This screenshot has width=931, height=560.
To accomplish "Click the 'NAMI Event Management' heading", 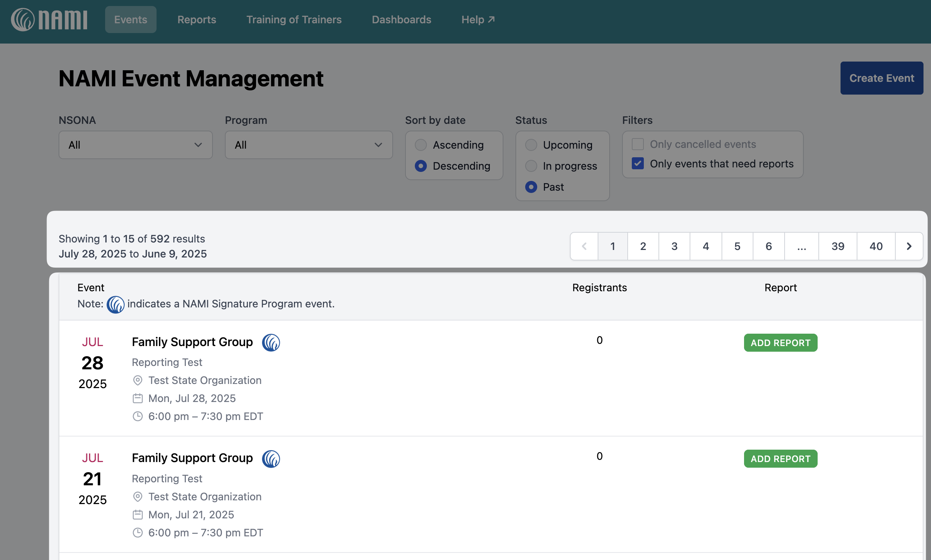I will point(191,78).
